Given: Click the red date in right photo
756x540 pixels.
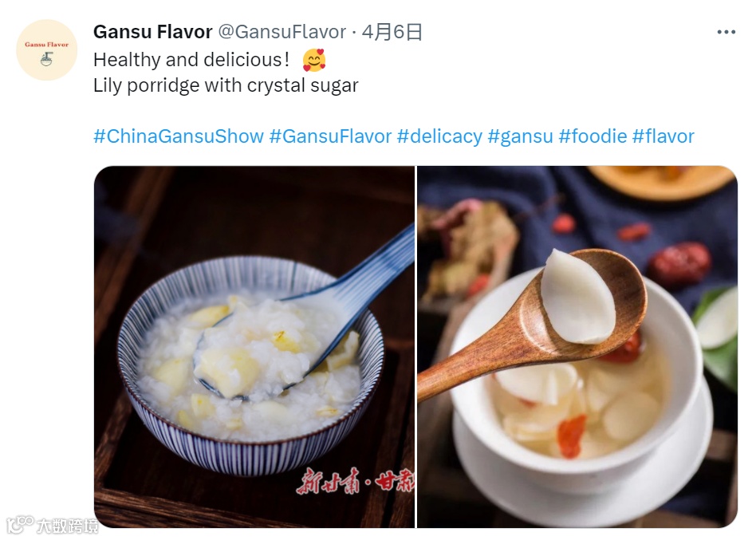Looking at the screenshot, I should (x=679, y=264).
